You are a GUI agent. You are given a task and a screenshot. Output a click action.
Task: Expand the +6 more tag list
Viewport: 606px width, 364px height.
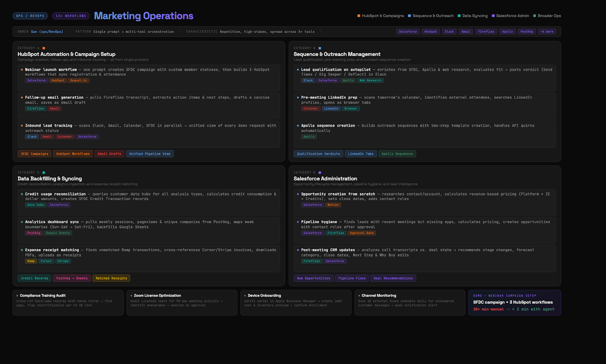547,31
